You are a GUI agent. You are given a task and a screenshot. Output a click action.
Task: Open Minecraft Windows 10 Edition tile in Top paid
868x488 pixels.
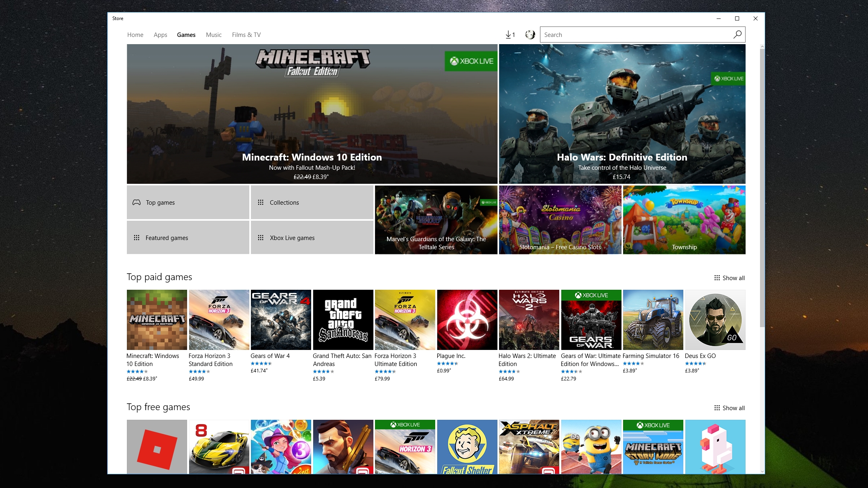(x=157, y=320)
